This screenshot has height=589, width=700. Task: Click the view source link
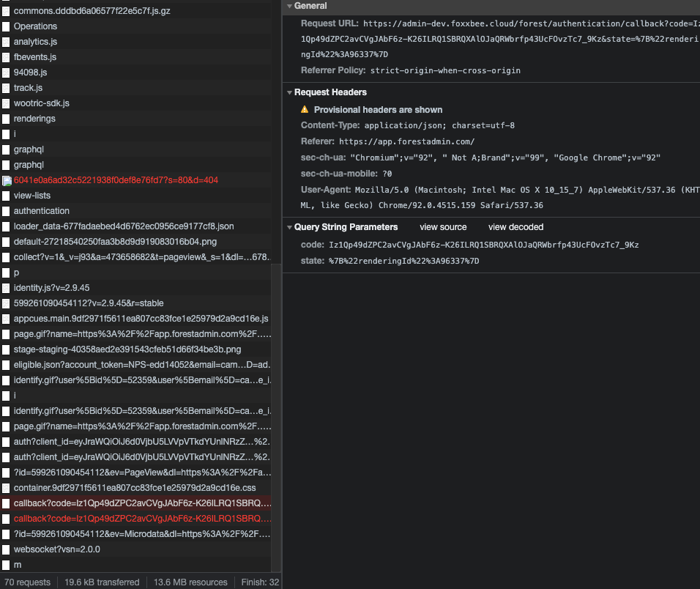[443, 227]
